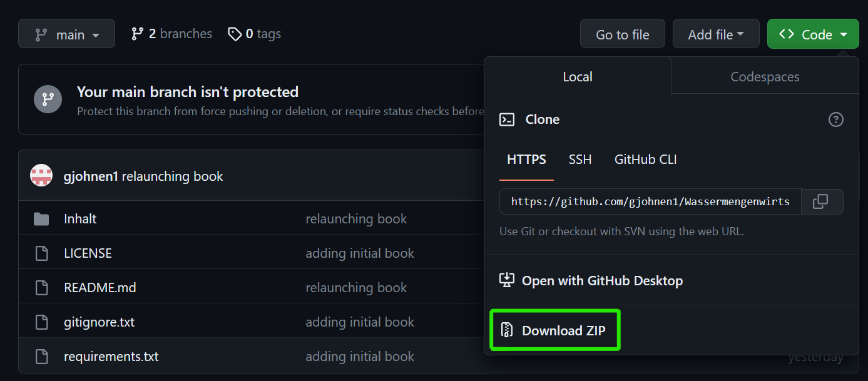
Task: Click the clone URL text field
Action: pyautogui.click(x=650, y=201)
